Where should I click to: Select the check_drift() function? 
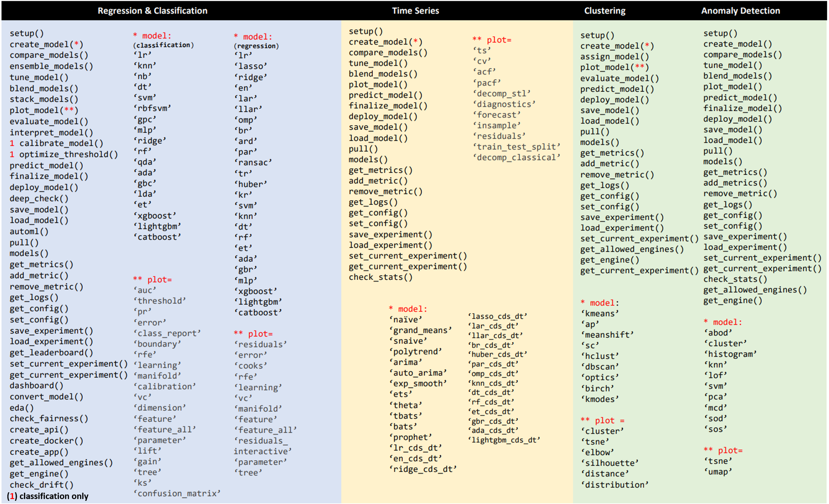[x=42, y=485]
